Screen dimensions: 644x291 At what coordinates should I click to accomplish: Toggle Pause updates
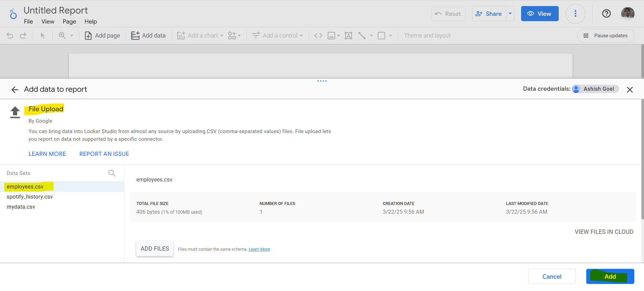605,36
